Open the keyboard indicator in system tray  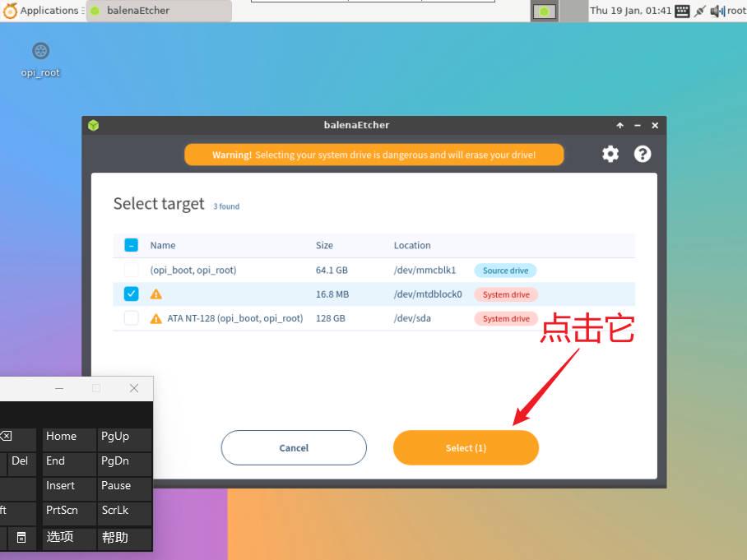(x=682, y=11)
